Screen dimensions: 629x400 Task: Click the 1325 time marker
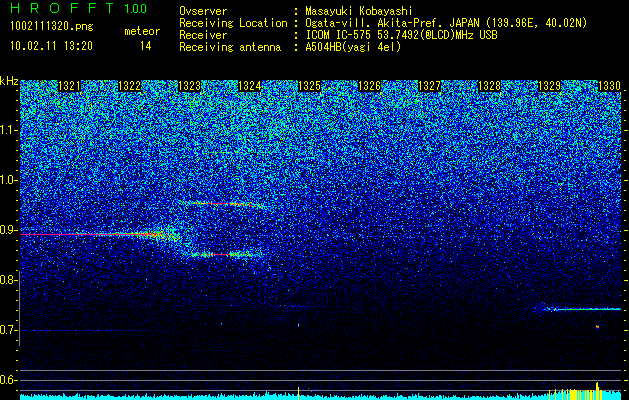click(x=310, y=86)
